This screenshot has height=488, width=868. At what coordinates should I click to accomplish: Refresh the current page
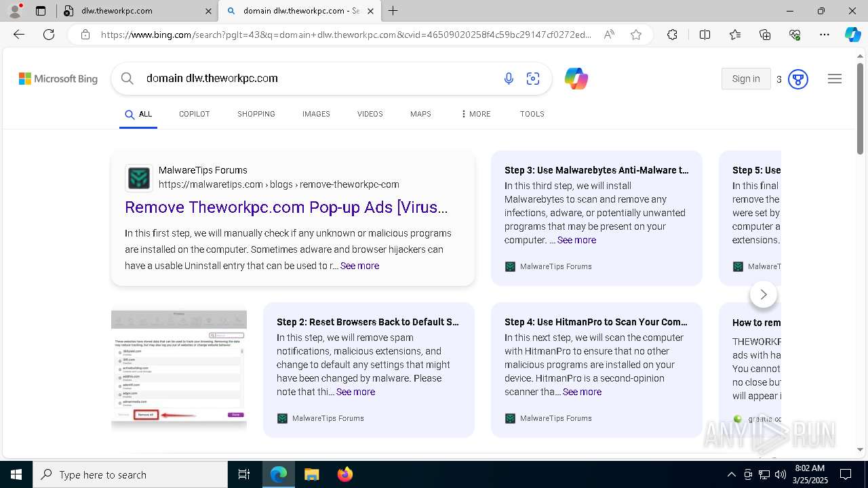coord(49,35)
